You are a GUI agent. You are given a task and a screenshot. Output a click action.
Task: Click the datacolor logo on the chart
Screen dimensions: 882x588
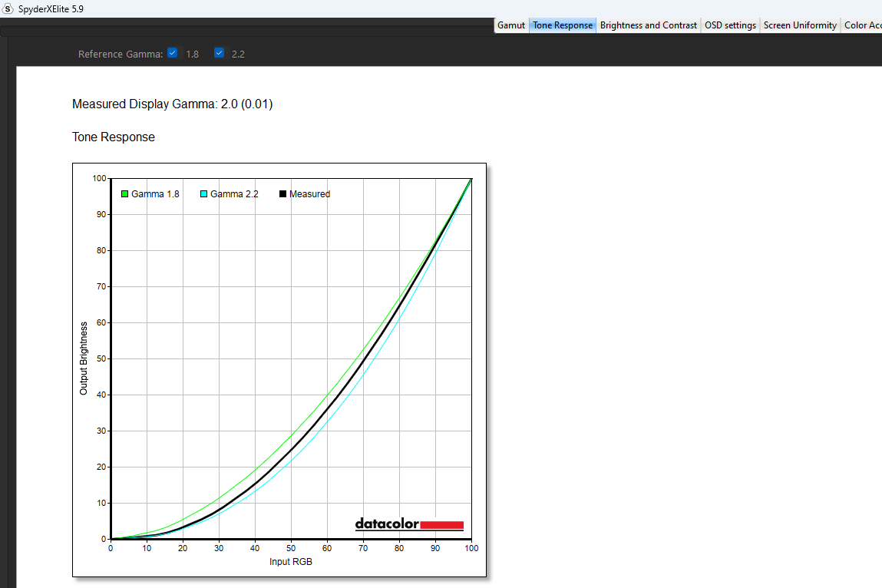pyautogui.click(x=409, y=524)
